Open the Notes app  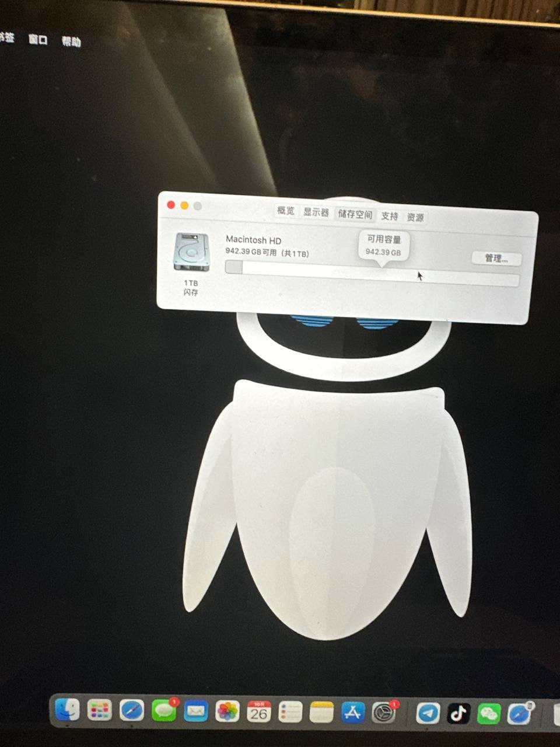coord(321,713)
